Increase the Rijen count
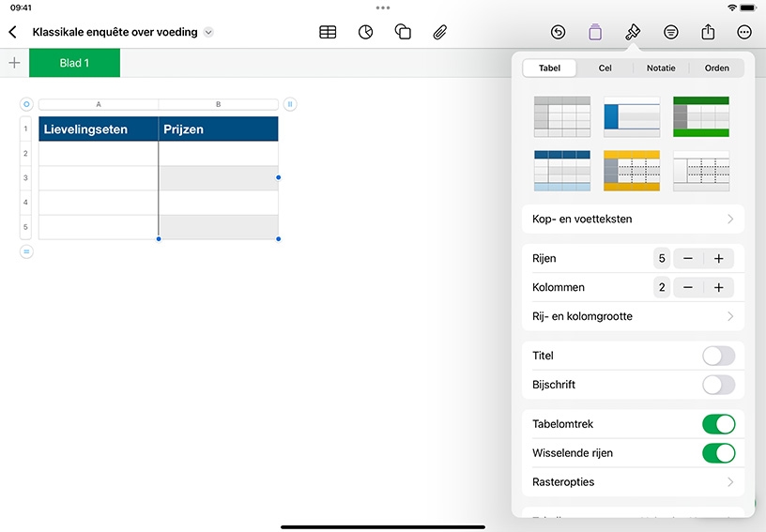 coord(719,258)
